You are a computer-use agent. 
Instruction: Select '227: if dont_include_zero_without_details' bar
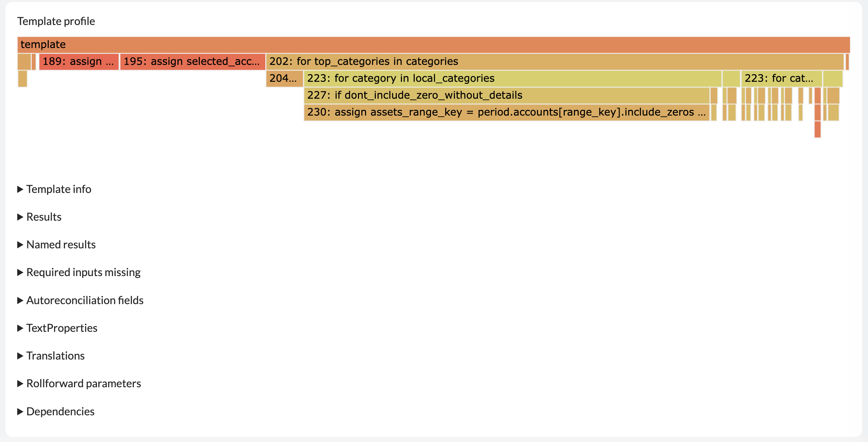tap(507, 95)
